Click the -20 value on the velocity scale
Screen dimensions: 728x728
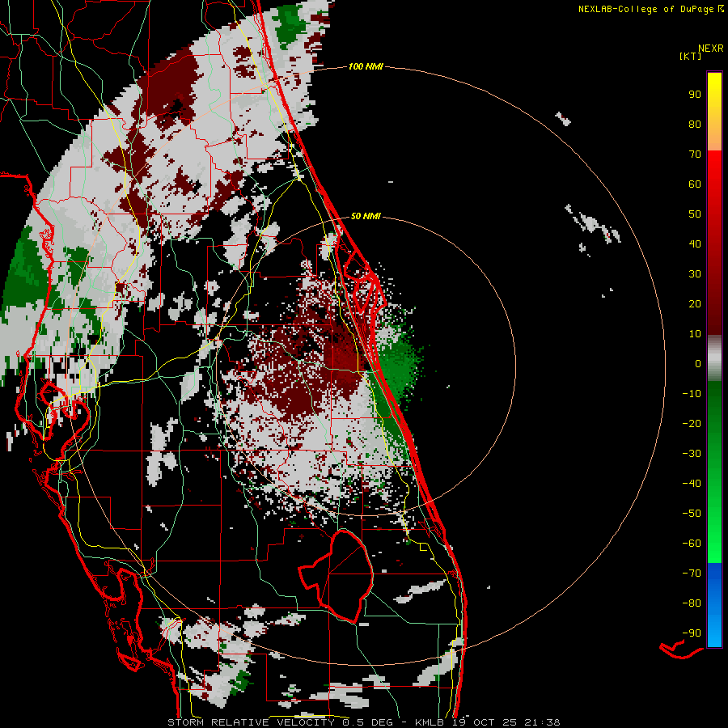692,423
